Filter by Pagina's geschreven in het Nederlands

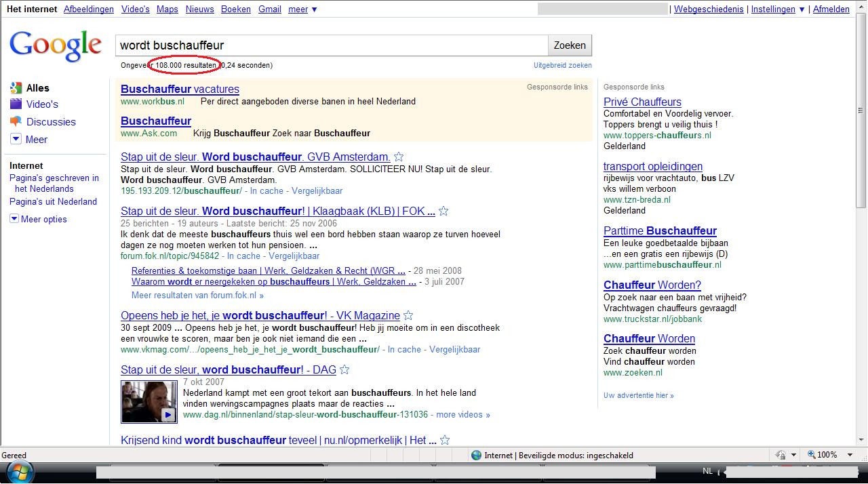click(54, 183)
